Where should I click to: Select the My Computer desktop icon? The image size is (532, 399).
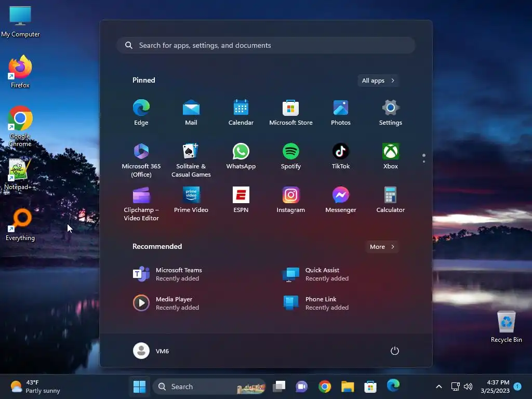tap(20, 21)
